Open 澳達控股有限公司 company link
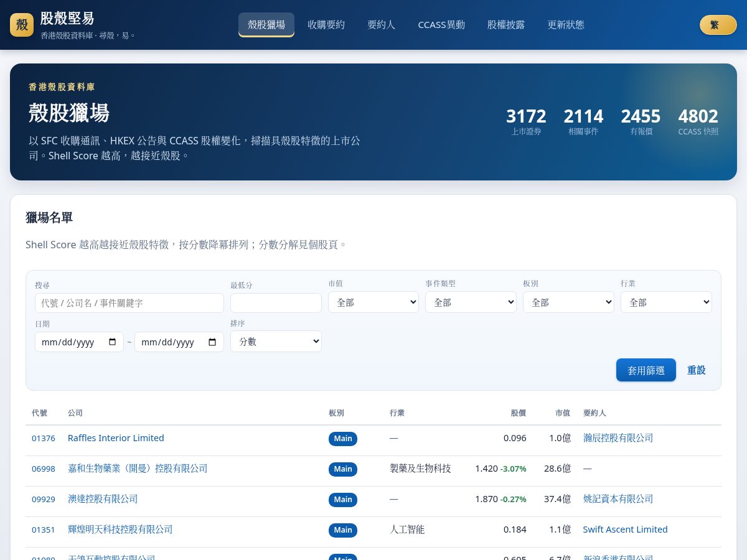747x560 pixels. coord(103,499)
